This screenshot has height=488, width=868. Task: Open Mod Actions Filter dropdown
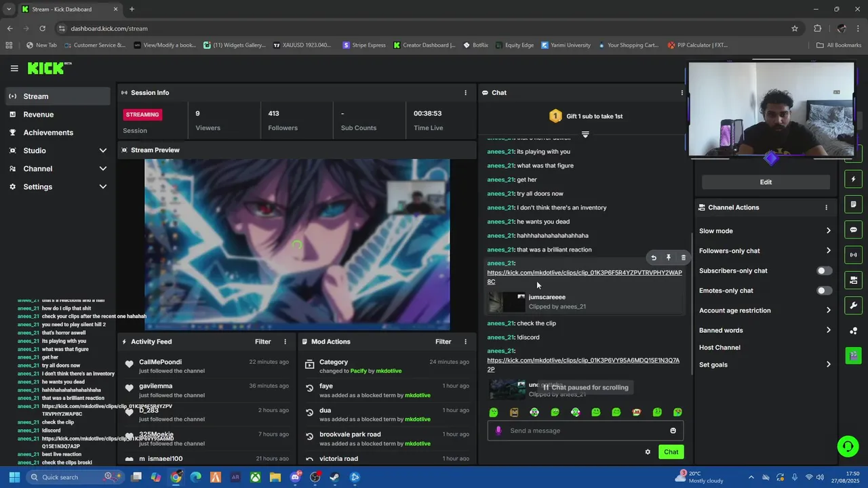[443, 342]
